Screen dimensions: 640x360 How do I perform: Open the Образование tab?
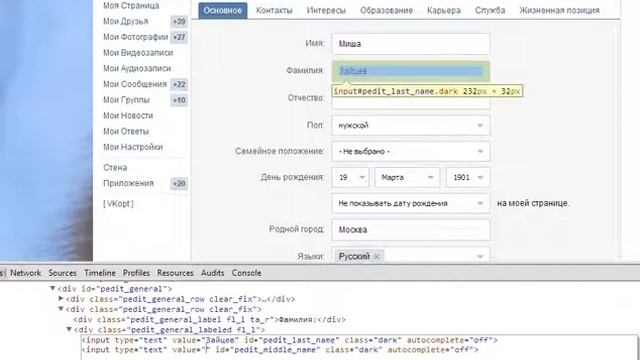tap(386, 11)
